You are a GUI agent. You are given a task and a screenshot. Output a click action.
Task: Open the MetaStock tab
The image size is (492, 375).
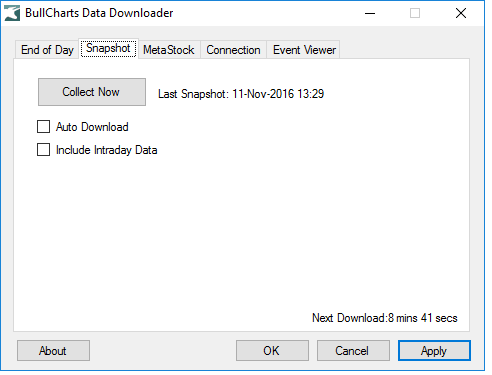[x=169, y=50]
